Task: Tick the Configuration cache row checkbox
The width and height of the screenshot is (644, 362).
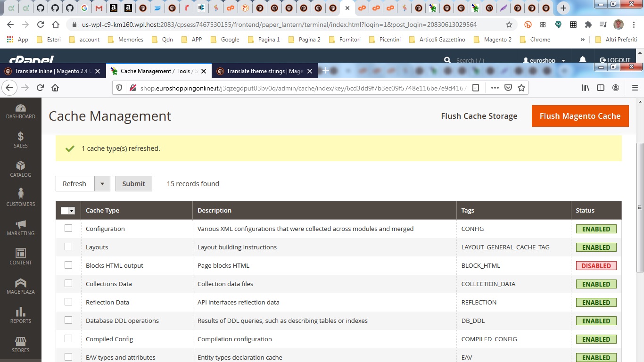Action: click(68, 228)
